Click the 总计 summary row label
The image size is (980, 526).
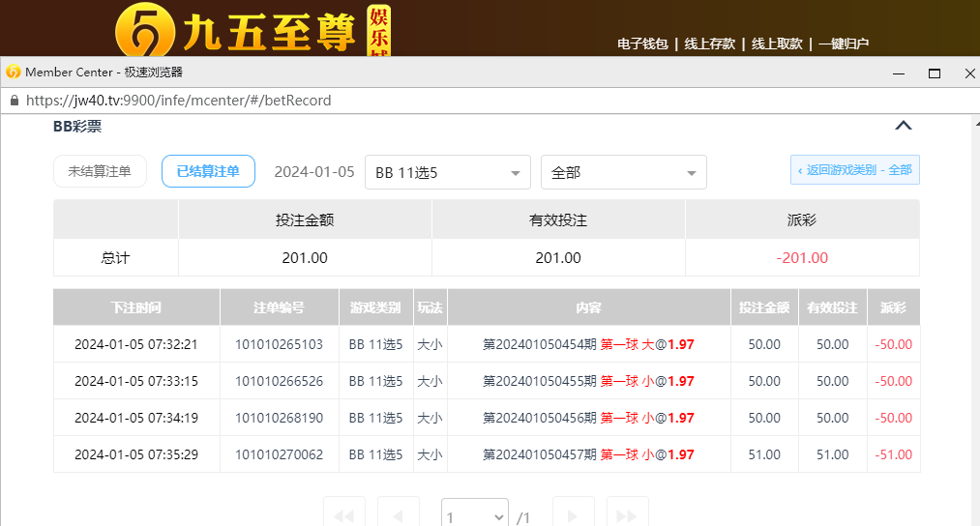click(x=116, y=258)
